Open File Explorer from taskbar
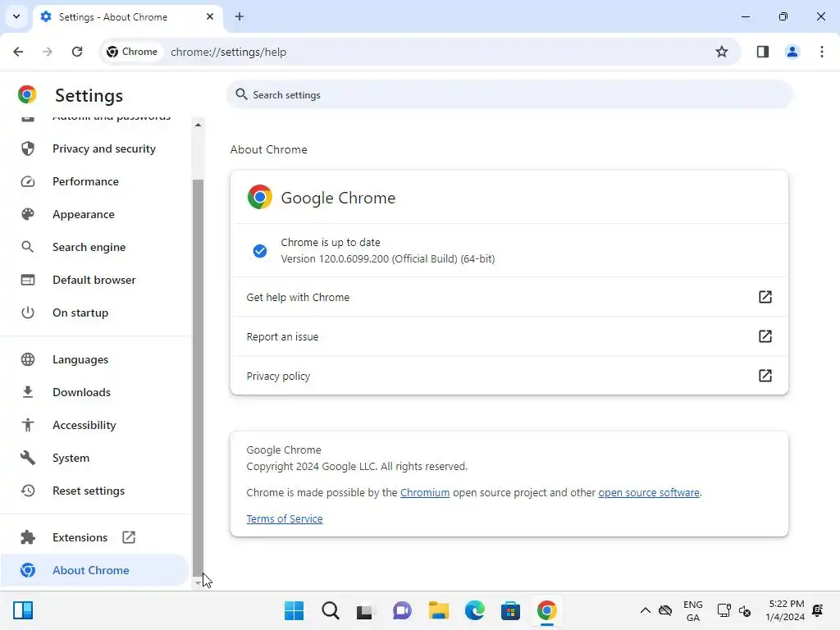Viewport: 840px width, 630px height. (x=438, y=610)
